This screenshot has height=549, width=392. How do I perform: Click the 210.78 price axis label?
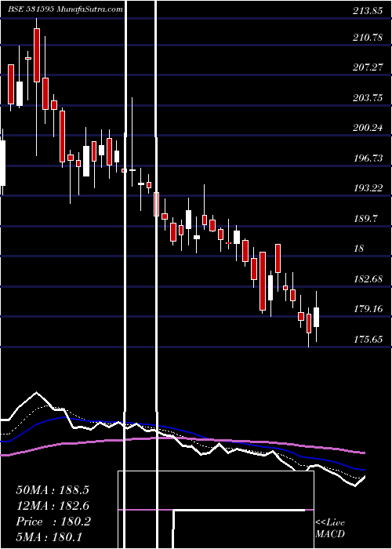click(x=368, y=37)
